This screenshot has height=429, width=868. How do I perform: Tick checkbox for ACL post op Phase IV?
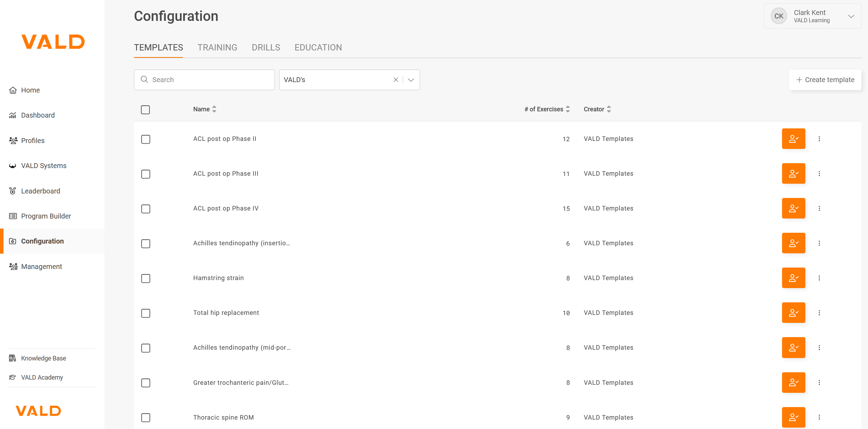145,209
